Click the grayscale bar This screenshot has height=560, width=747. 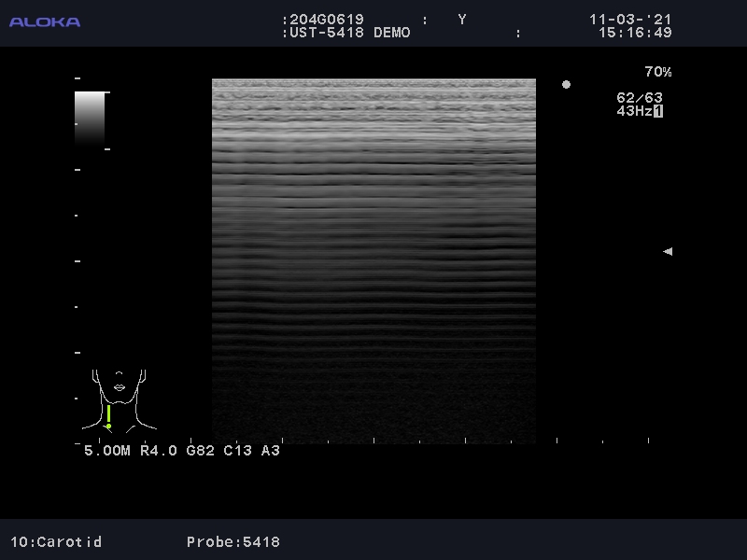click(90, 119)
